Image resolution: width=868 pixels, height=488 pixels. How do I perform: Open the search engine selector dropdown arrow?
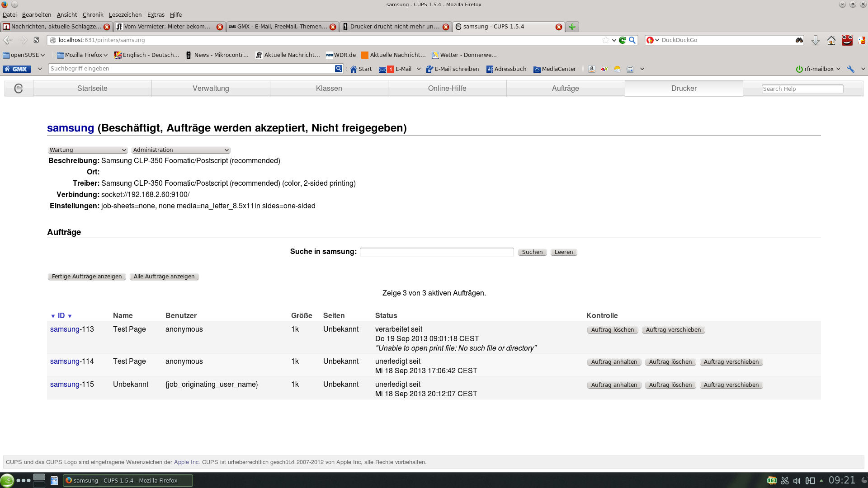[657, 40]
